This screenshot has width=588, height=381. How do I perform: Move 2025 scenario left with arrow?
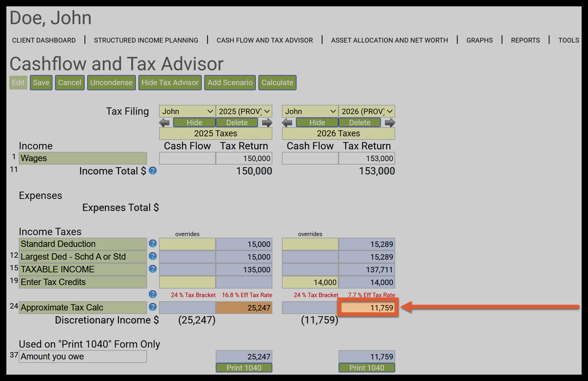[165, 123]
